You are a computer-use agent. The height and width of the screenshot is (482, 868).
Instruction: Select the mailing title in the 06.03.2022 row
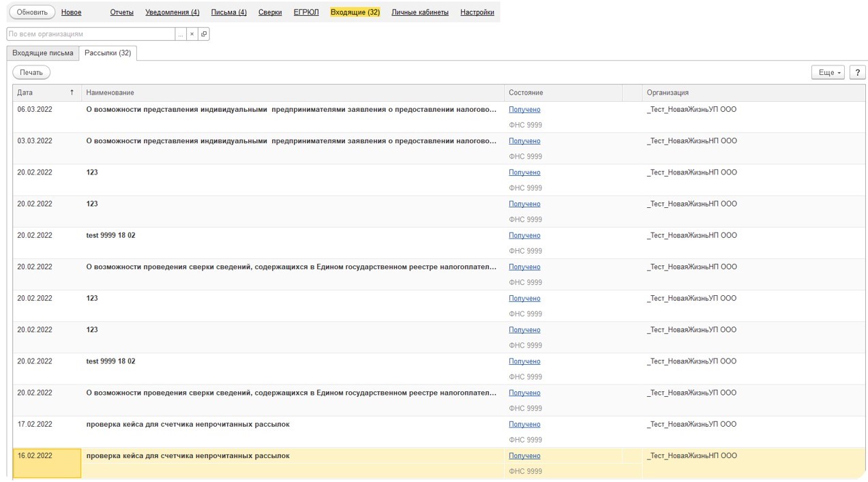[291, 110]
